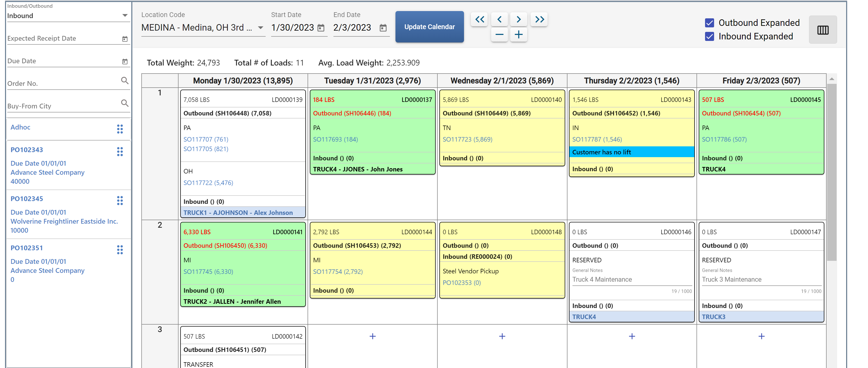Click Order No. search magnifier icon
Image resolution: width=868 pixels, height=368 pixels.
124,81
